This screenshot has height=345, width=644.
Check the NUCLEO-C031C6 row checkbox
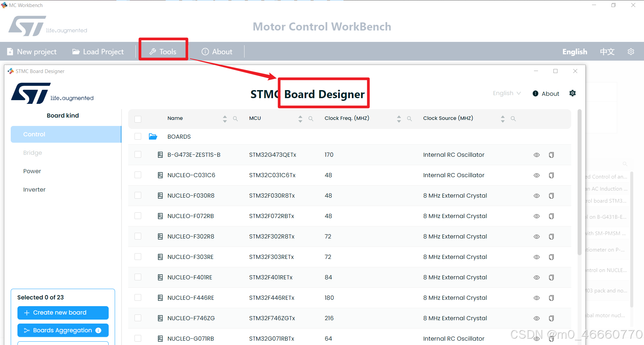(x=138, y=175)
